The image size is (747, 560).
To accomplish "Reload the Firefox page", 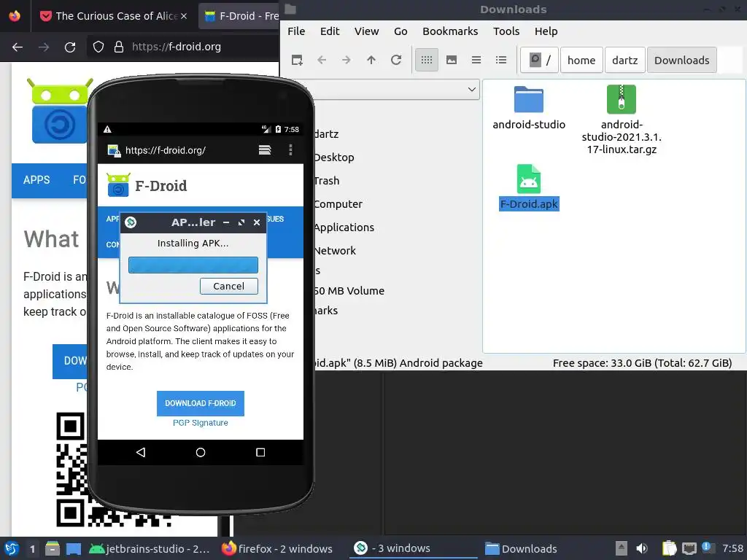I will pos(70,47).
